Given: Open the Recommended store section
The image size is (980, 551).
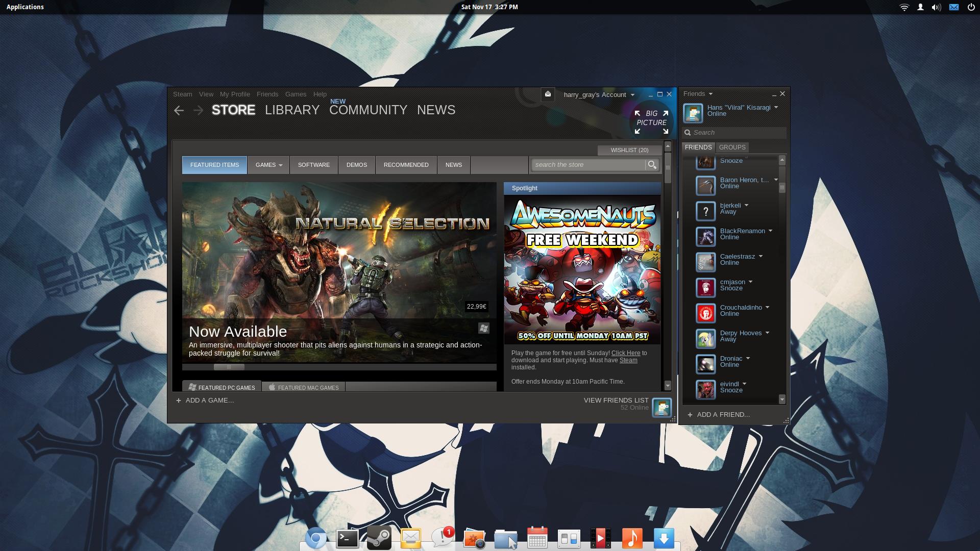Looking at the screenshot, I should pyautogui.click(x=406, y=165).
